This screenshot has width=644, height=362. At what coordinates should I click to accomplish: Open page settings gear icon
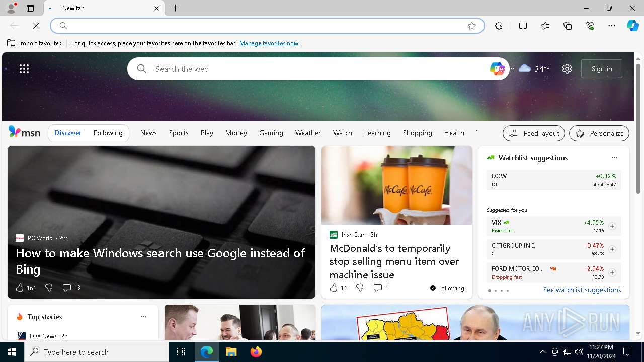point(567,69)
